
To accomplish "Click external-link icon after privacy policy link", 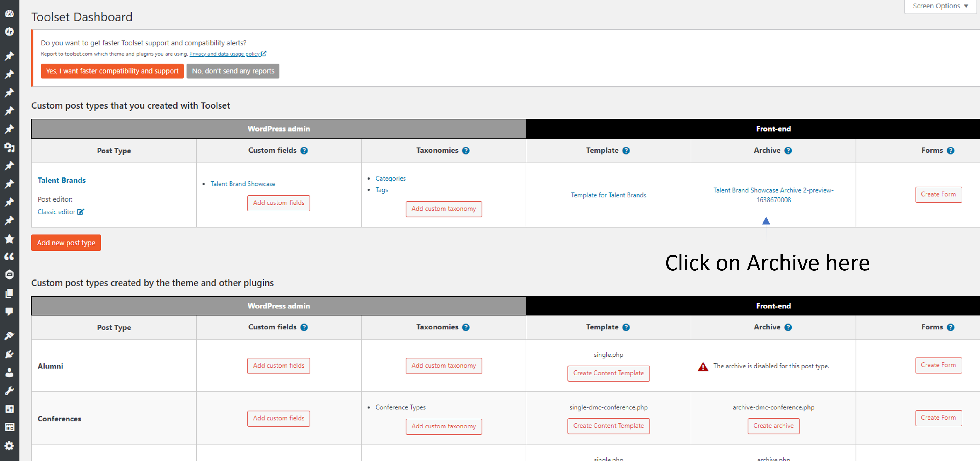I will pyautogui.click(x=264, y=54).
